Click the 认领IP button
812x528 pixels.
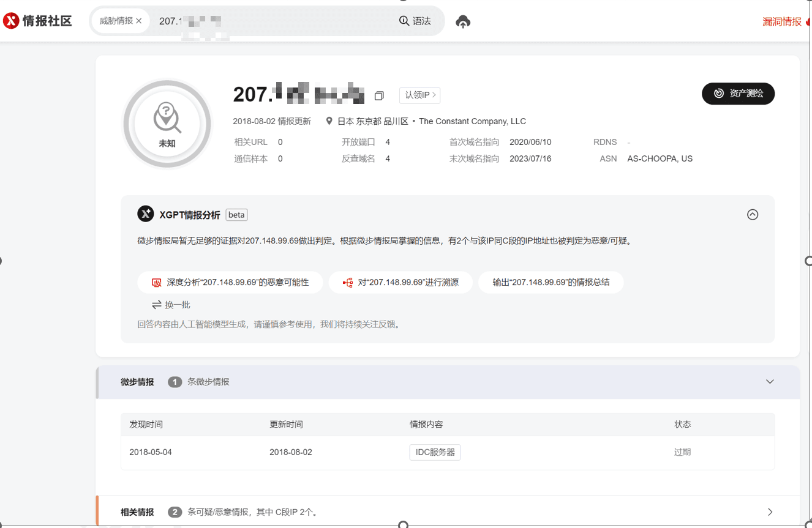(x=419, y=95)
